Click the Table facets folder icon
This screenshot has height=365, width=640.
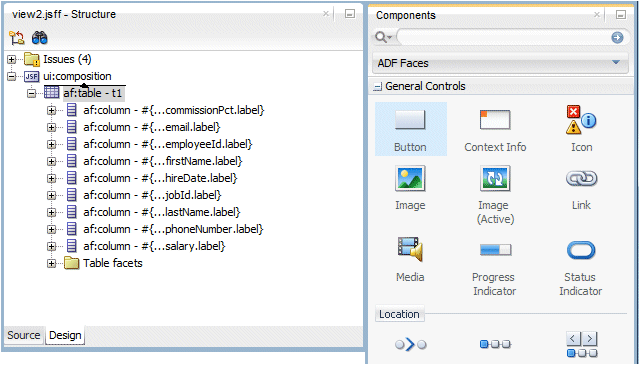(x=71, y=263)
